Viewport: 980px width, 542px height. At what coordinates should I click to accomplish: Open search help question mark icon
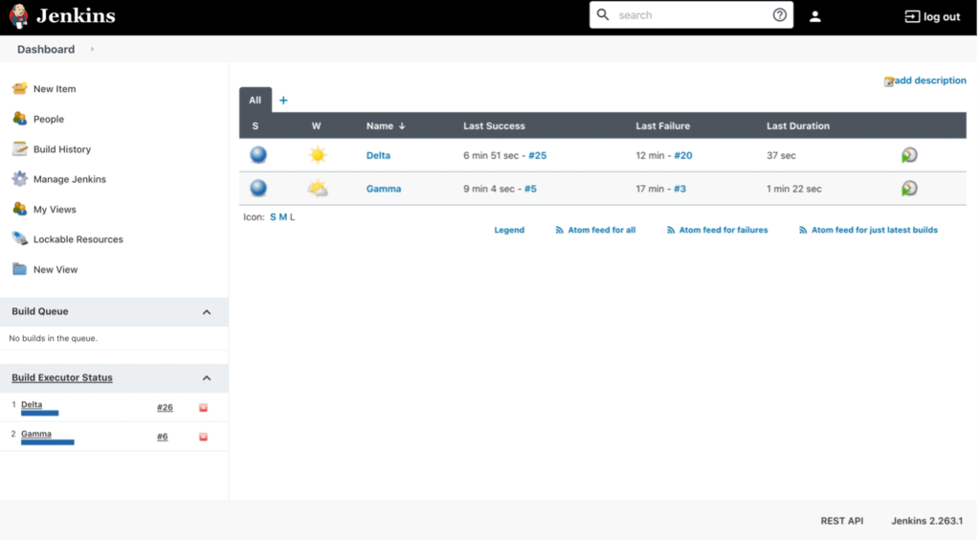[779, 15]
